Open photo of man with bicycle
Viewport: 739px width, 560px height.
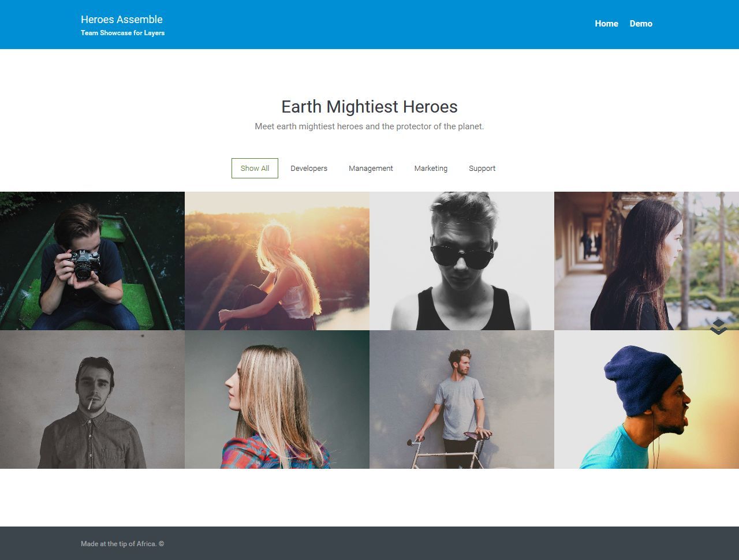[x=462, y=400]
